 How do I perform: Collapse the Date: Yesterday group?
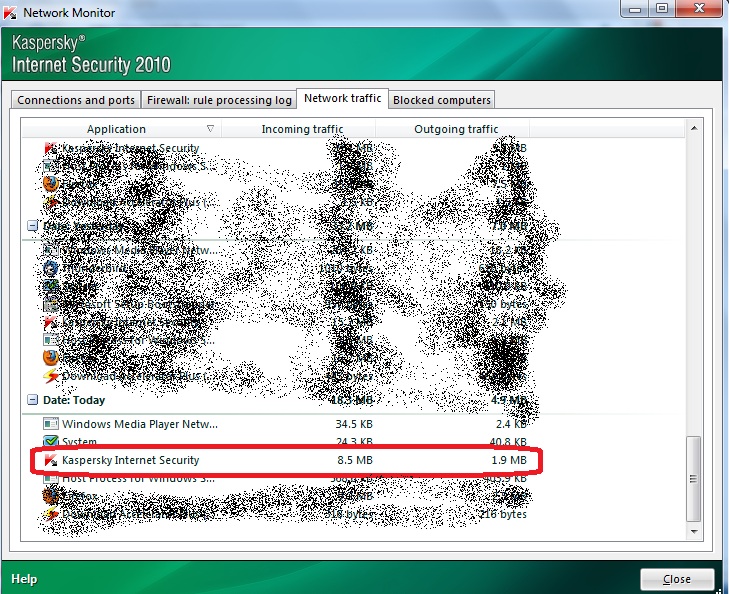[x=32, y=226]
